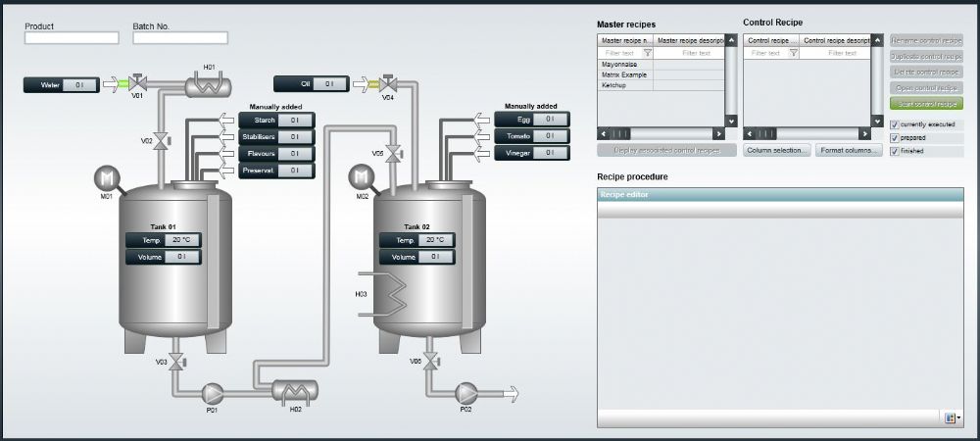980x441 pixels.
Task: Click the Master recipes horizontal scrollbar thumb
Action: pyautogui.click(x=620, y=133)
